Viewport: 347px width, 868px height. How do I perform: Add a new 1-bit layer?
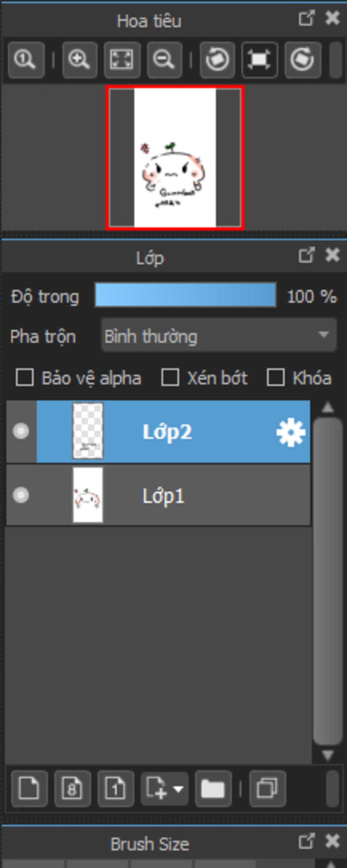tap(116, 789)
